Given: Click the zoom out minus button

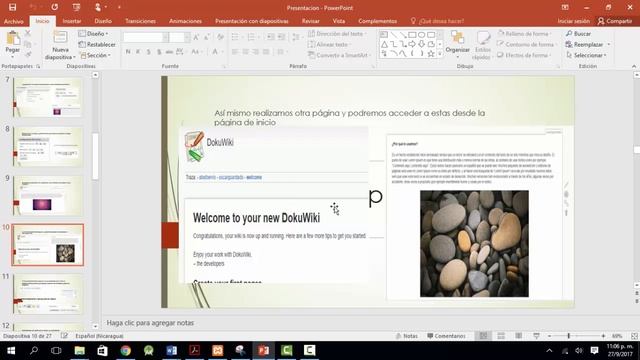Looking at the screenshot, I should (x=549, y=336).
